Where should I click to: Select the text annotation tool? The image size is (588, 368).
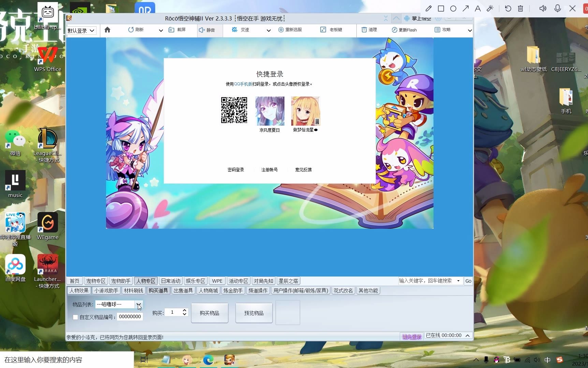(x=478, y=9)
